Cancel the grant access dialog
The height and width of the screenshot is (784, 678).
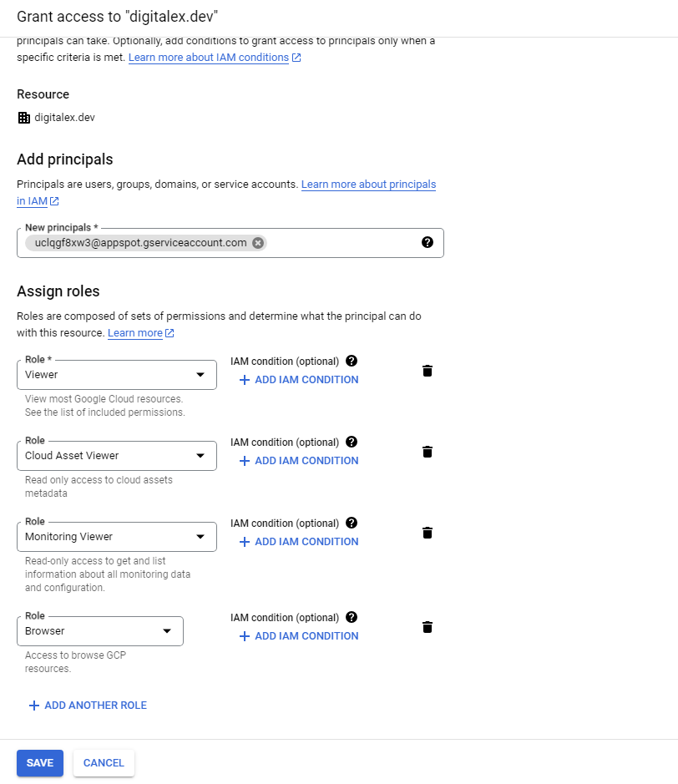104,763
